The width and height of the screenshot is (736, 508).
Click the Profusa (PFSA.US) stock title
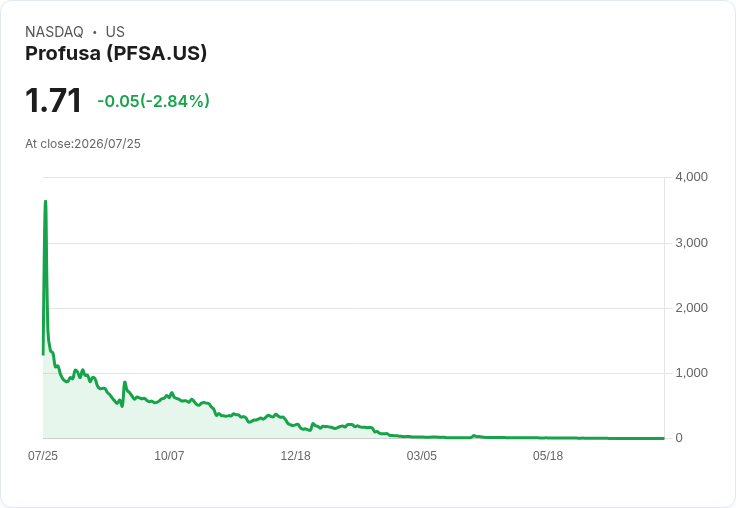(116, 53)
